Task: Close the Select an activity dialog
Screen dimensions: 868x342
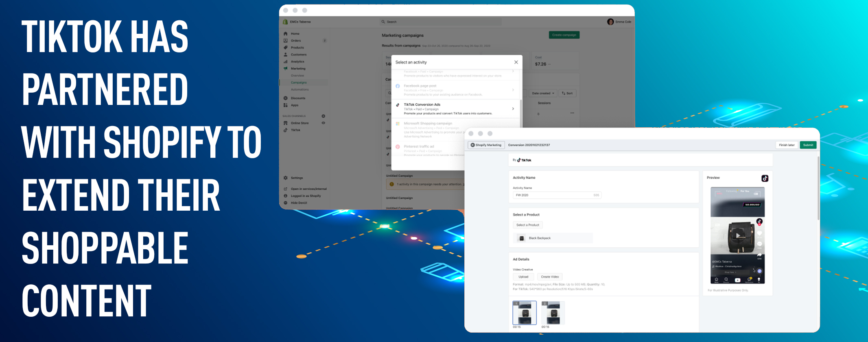Action: click(516, 62)
